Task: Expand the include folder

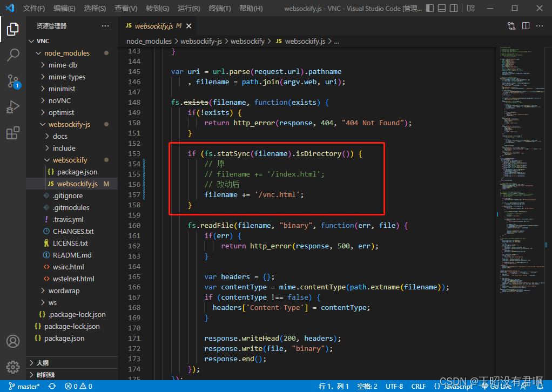Action: point(72,148)
